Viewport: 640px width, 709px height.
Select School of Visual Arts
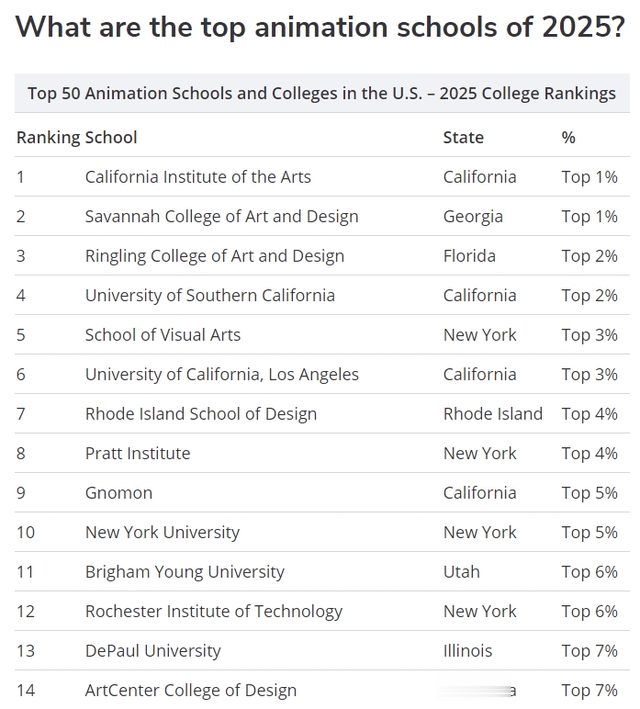coord(163,335)
